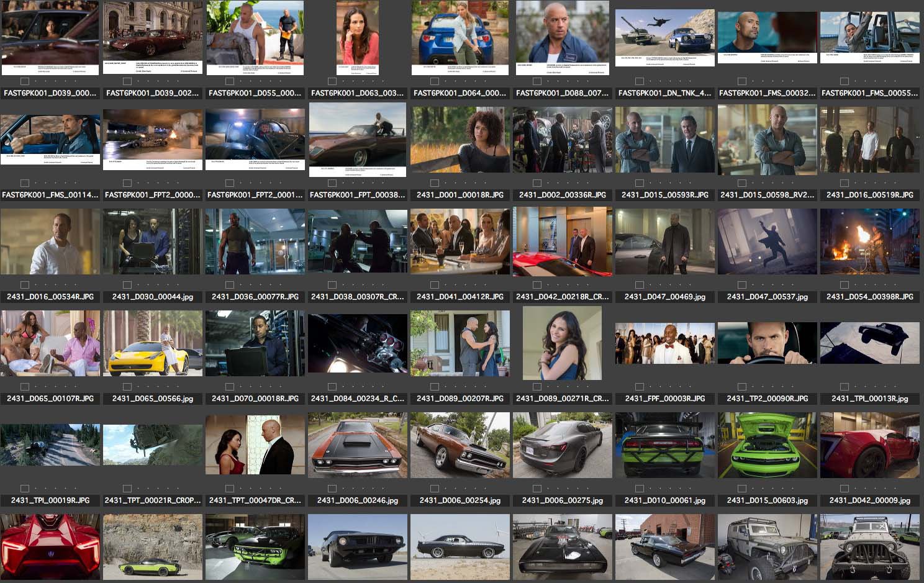Check the box for 2431_D042_00009.jpg

845,489
